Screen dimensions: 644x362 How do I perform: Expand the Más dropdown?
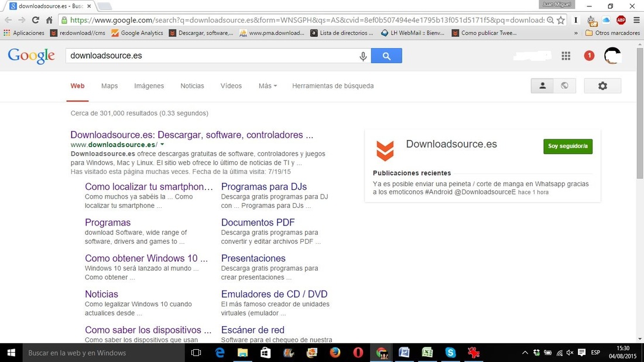[268, 86]
